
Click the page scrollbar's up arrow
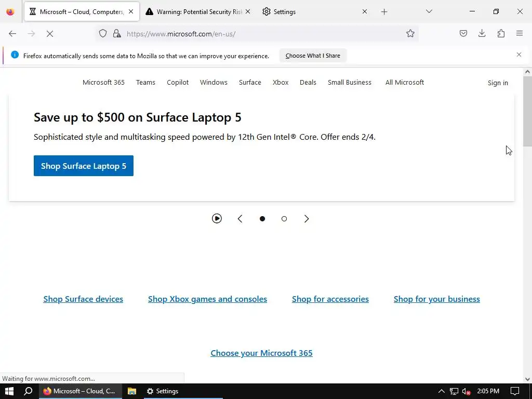(527, 72)
